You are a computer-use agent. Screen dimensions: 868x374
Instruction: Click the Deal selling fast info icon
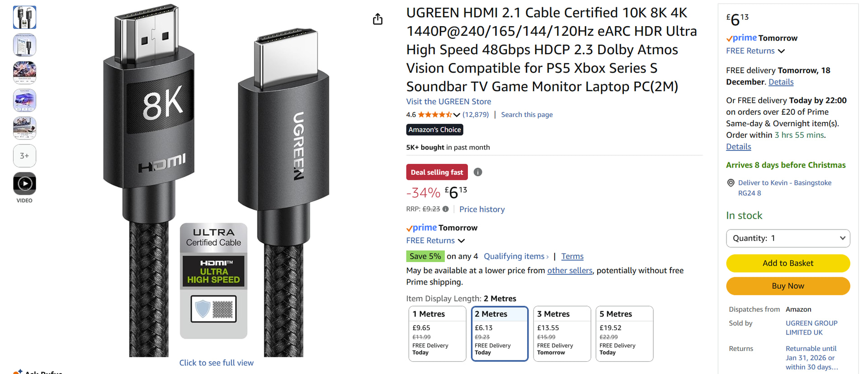pos(477,172)
